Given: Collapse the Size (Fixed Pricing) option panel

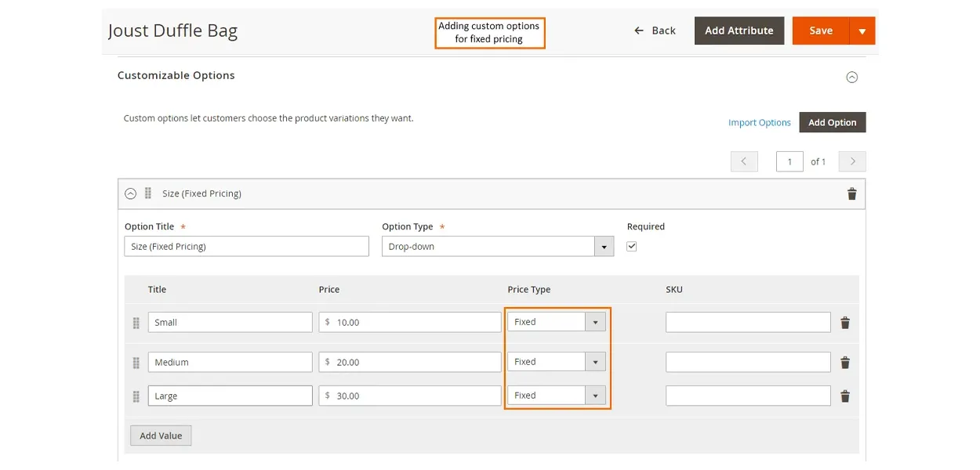Looking at the screenshot, I should (131, 193).
